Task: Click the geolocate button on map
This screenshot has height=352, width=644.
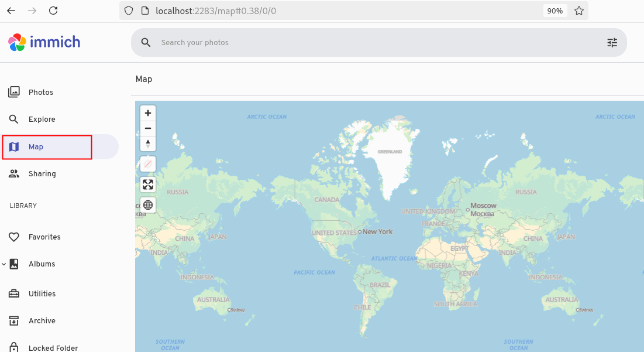Action: point(148,165)
